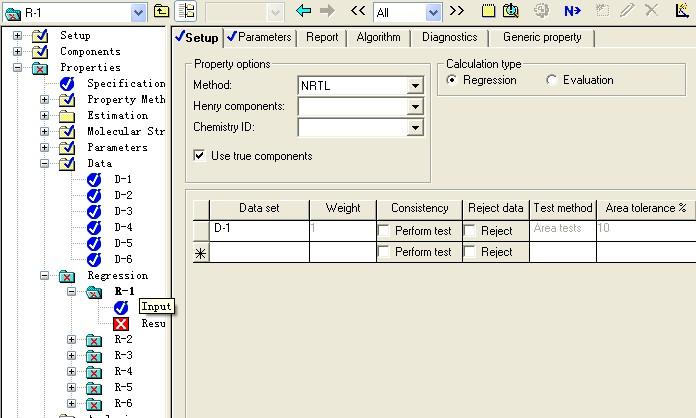Viewport: 696px width, 418px height.
Task: Select Parameters in the Properties tree
Action: pos(117,147)
